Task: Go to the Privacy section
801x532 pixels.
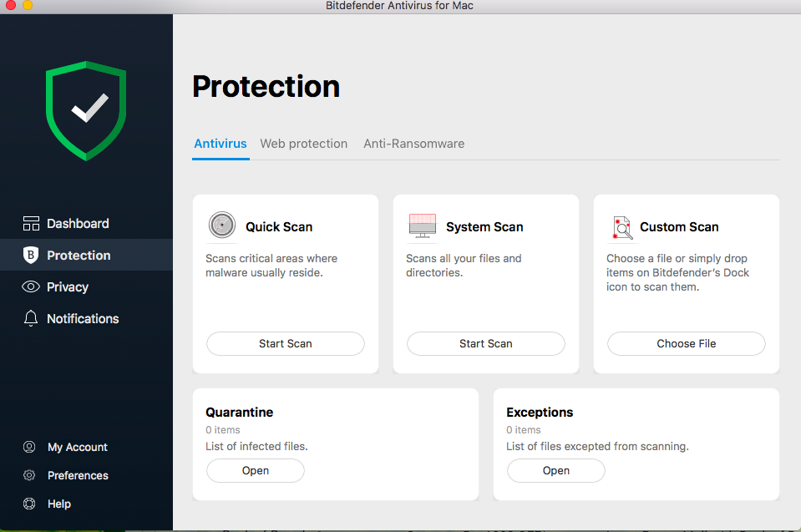Action: [86, 286]
